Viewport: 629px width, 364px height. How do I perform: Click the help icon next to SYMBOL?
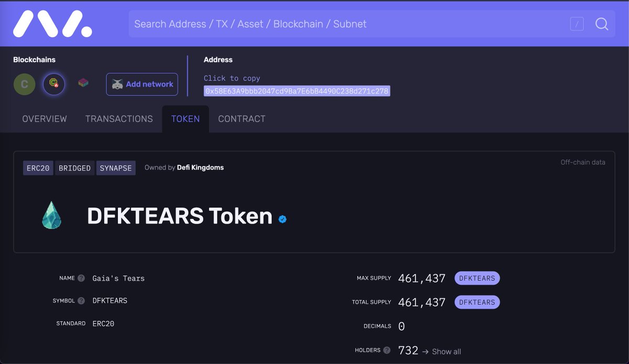[81, 301]
